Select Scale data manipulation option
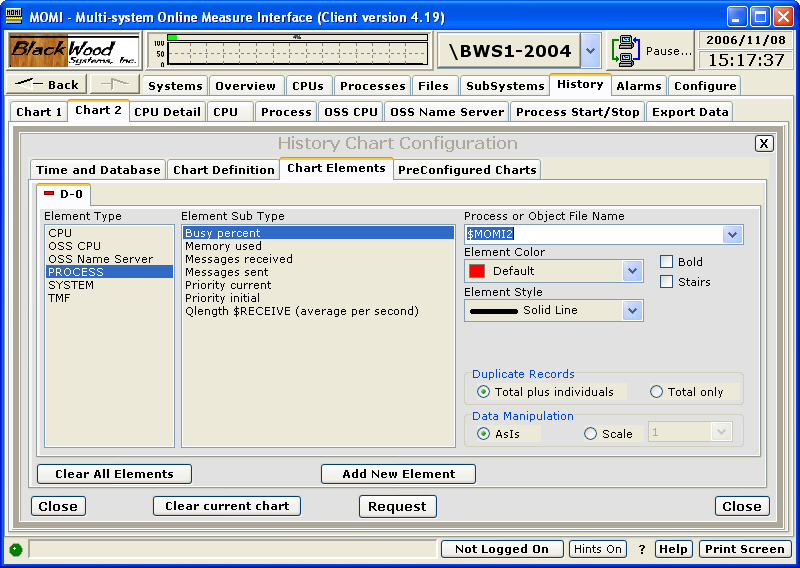 [590, 434]
